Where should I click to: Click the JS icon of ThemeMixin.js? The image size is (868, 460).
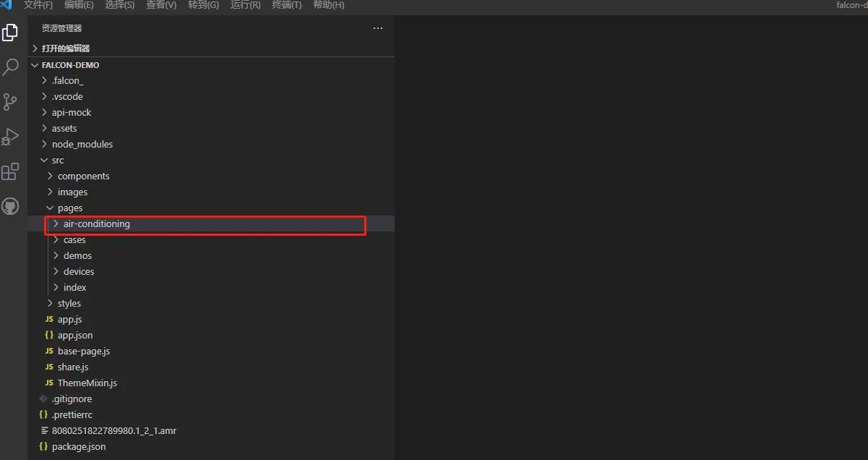point(49,383)
